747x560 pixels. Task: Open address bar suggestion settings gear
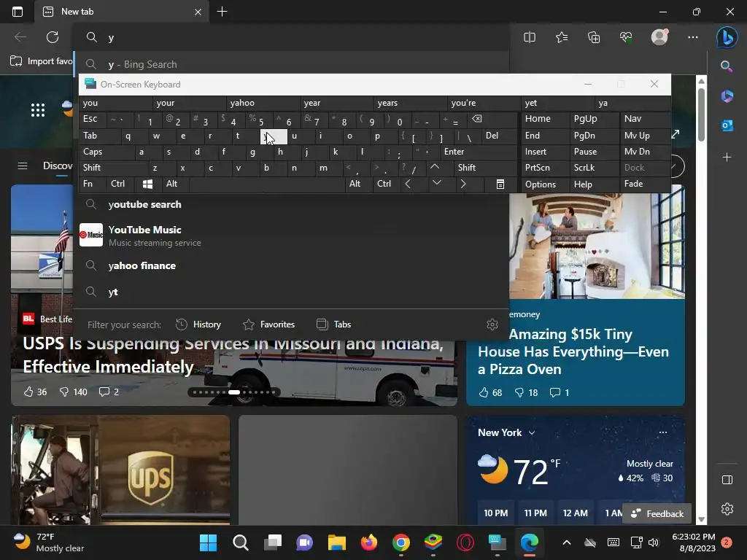tap(492, 324)
